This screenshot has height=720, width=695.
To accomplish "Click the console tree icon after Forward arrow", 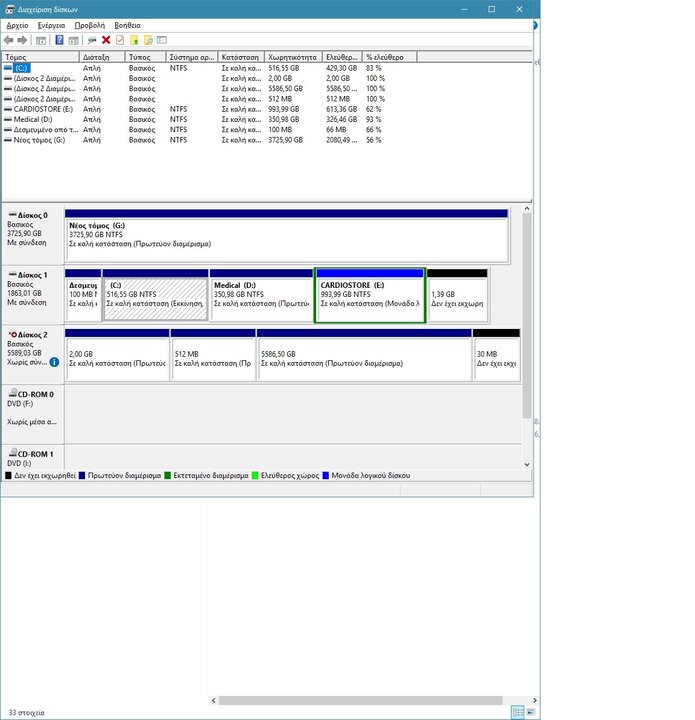I will [x=41, y=40].
